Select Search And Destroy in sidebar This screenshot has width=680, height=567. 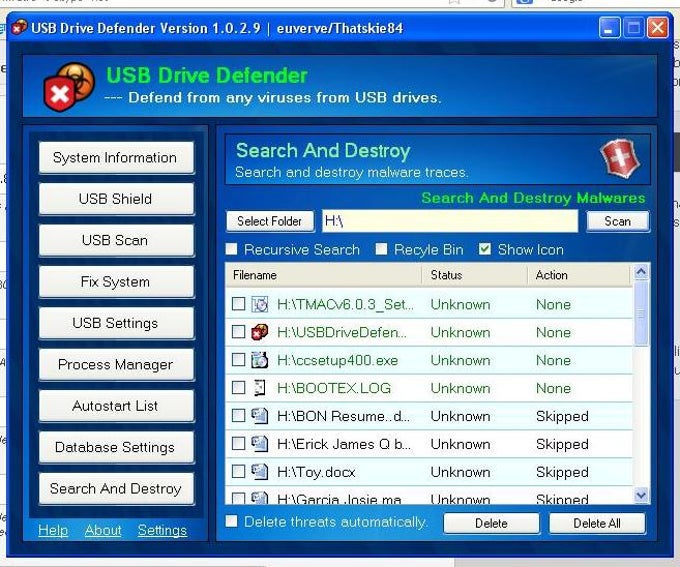pos(116,489)
